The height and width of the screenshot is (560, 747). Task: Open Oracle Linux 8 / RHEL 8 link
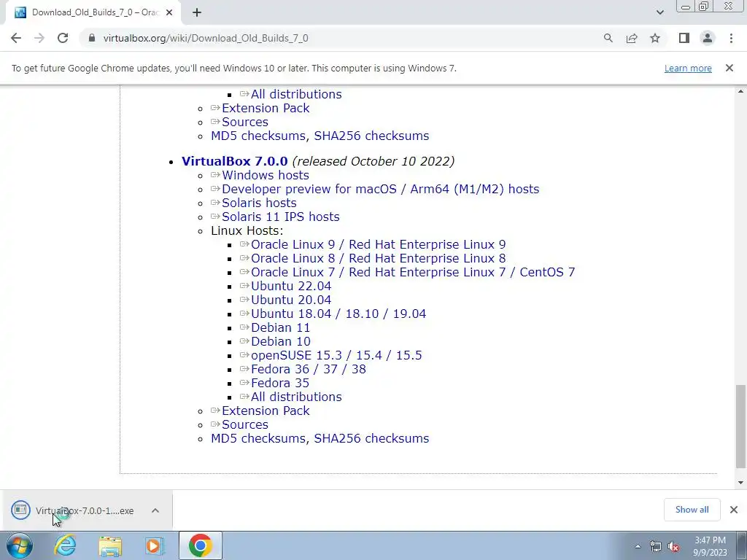[379, 258]
